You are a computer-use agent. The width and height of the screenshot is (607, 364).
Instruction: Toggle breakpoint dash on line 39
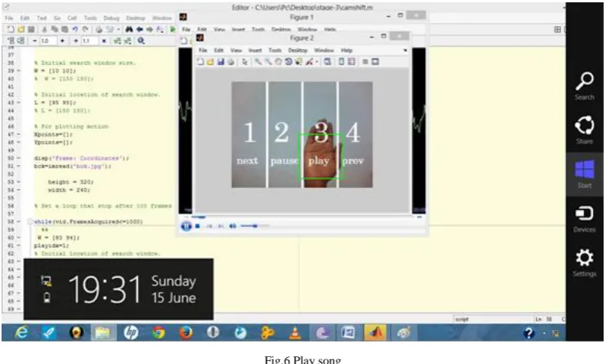[19, 71]
